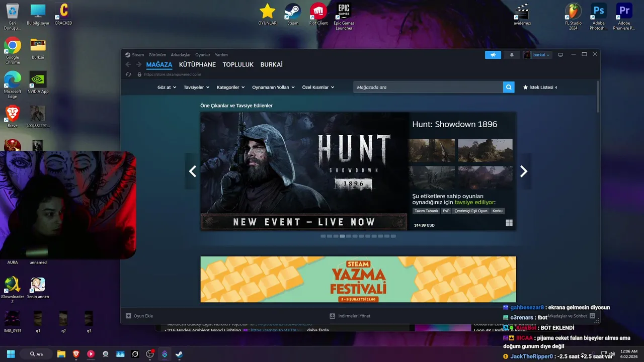The height and width of the screenshot is (362, 644).
Task: Click the Takım Tabanlı tag
Action: pos(426,211)
